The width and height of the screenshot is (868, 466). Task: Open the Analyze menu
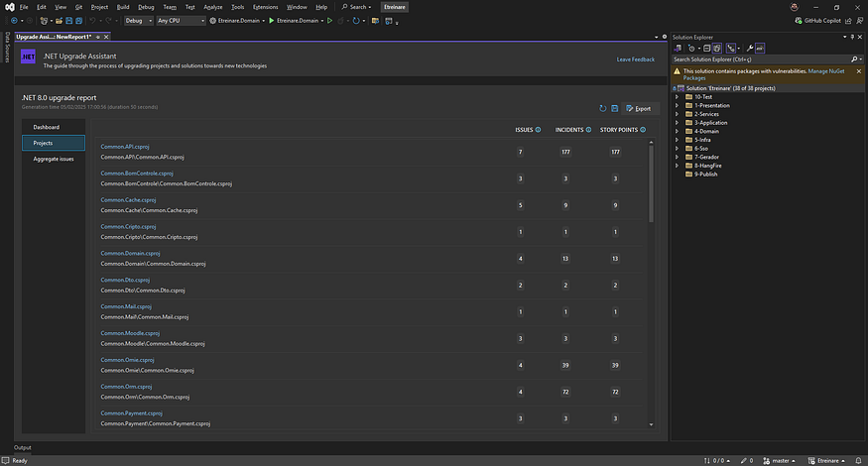[x=212, y=7]
